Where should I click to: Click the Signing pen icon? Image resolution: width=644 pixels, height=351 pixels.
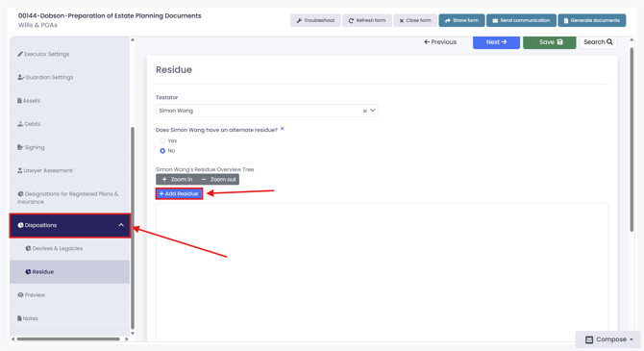point(20,147)
